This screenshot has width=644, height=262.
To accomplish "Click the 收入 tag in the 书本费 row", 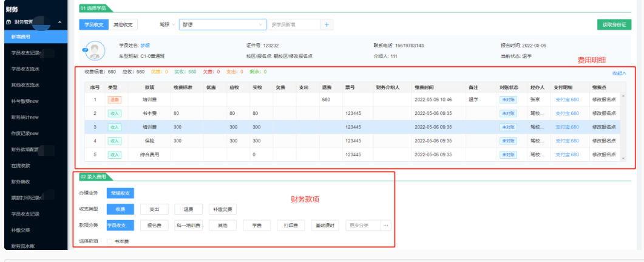I will (x=114, y=113).
